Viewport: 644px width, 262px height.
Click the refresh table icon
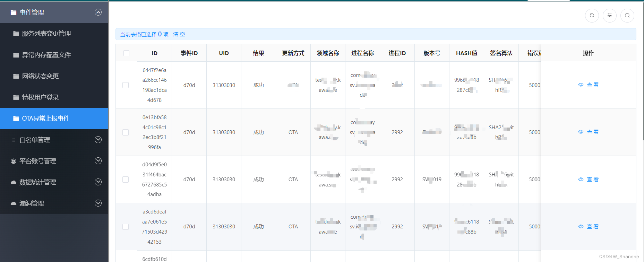(592, 15)
